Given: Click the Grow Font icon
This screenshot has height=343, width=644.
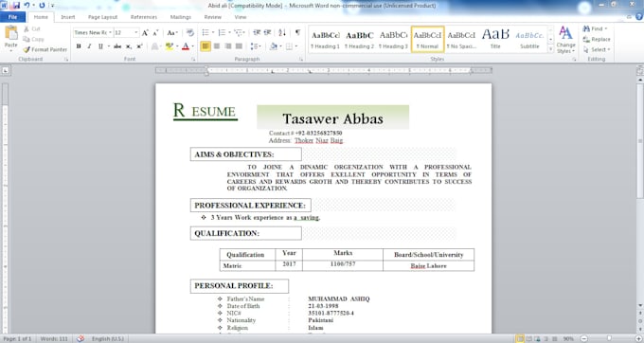Looking at the screenshot, I should (145, 33).
